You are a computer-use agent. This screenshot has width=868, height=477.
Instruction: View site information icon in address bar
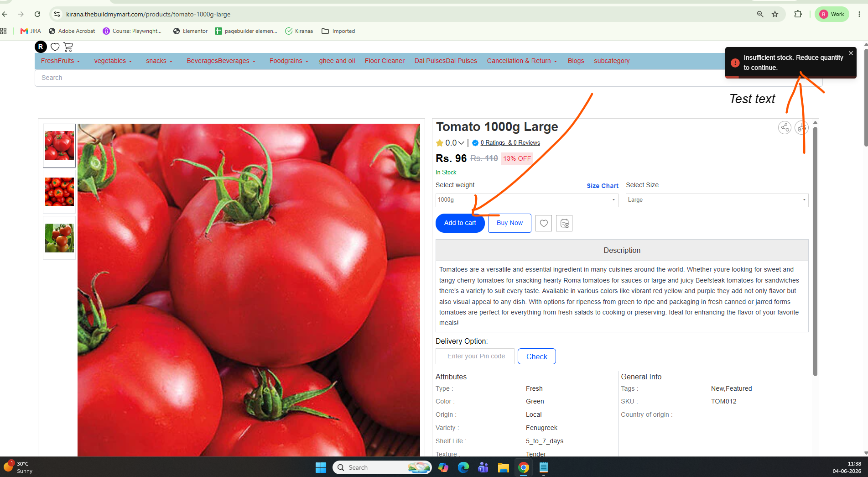tap(57, 14)
